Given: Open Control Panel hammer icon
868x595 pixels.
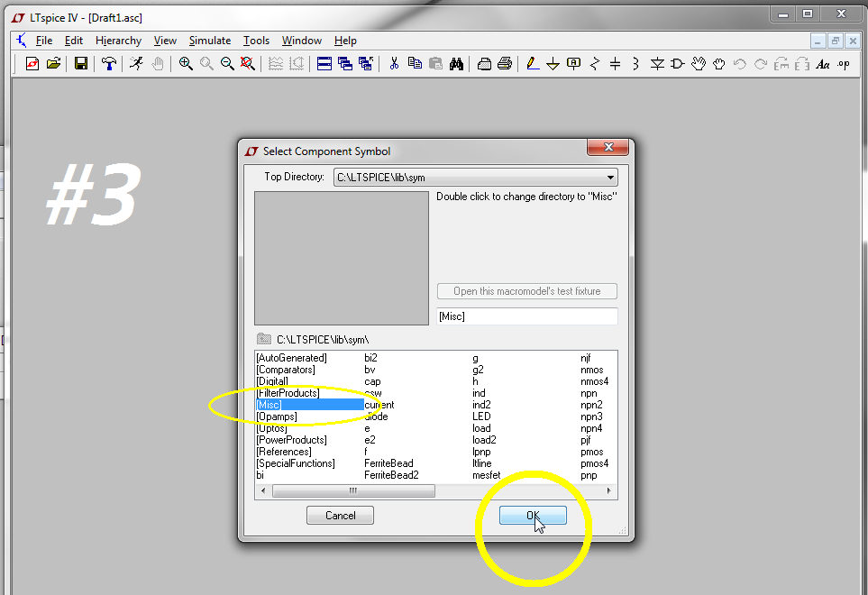Looking at the screenshot, I should [x=108, y=64].
